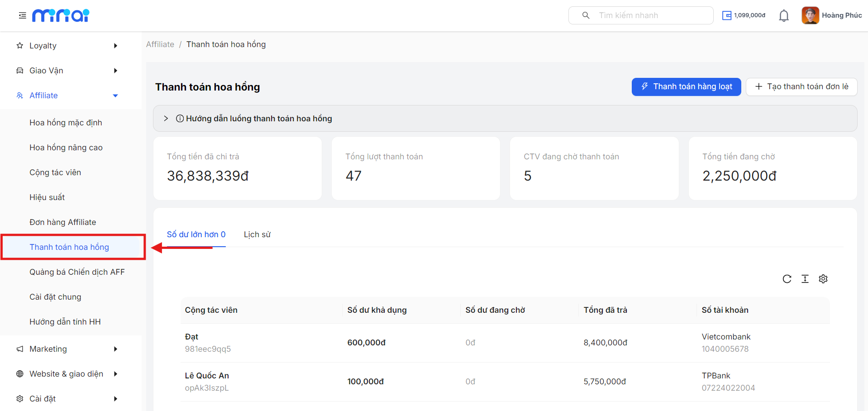The height and width of the screenshot is (411, 868).
Task: Open Hoa hồng mặc định page
Action: pyautogui.click(x=66, y=123)
